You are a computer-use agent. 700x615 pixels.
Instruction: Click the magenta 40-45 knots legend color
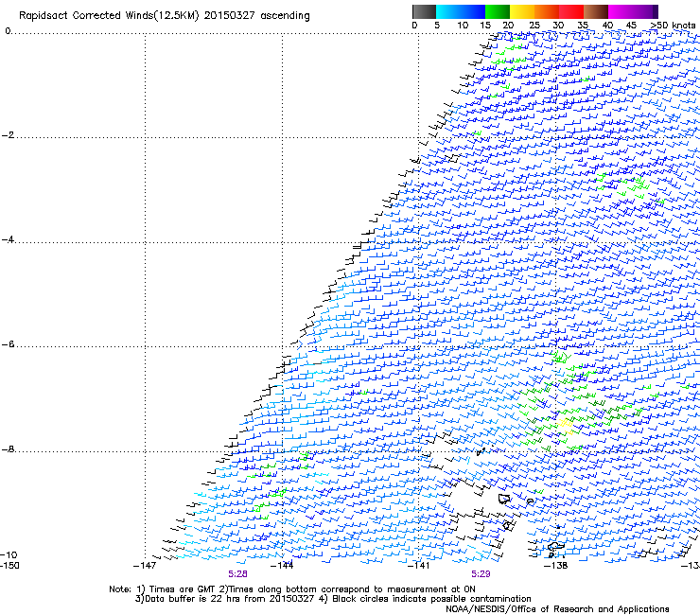tap(621, 11)
